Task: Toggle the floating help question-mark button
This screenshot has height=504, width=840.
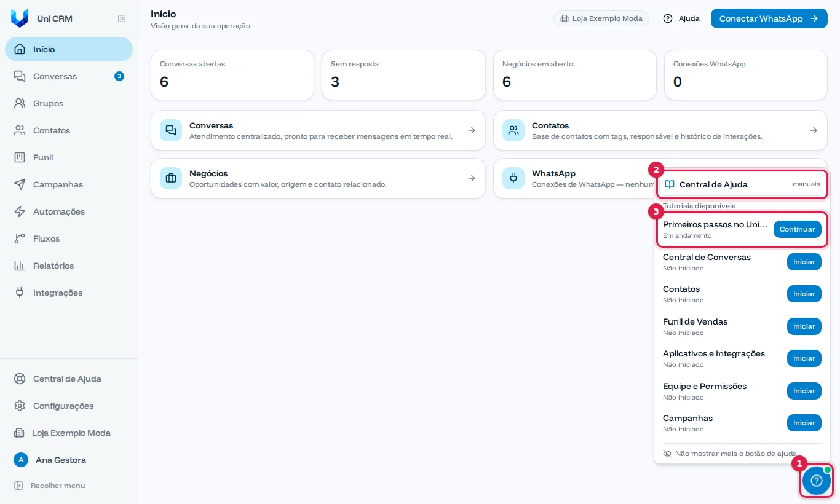Action: click(x=817, y=481)
